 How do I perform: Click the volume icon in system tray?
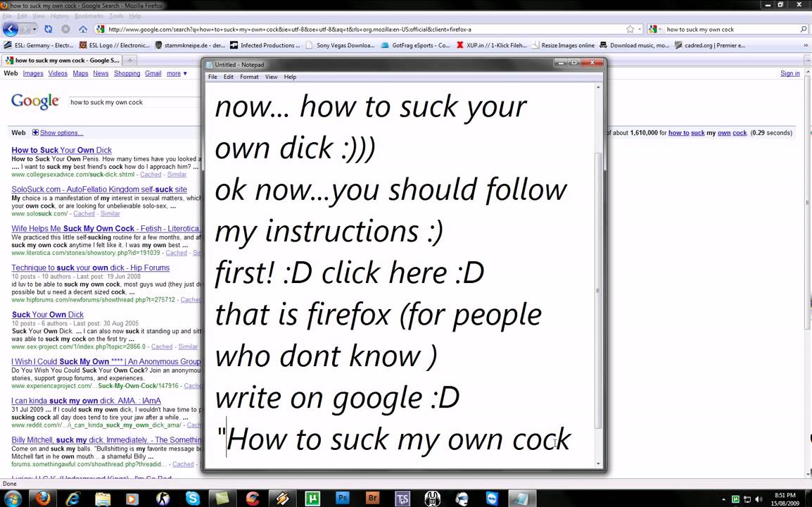tap(759, 499)
